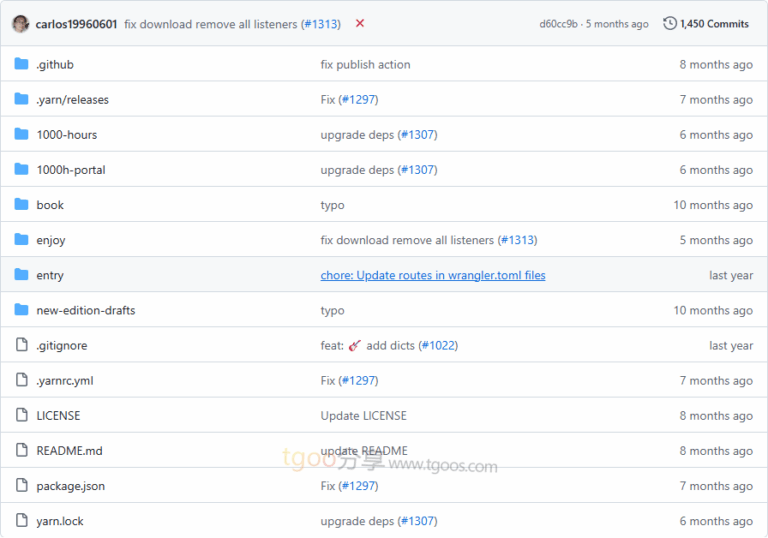768x538 pixels.
Task: Open the enjoy folder
Action: click(51, 240)
